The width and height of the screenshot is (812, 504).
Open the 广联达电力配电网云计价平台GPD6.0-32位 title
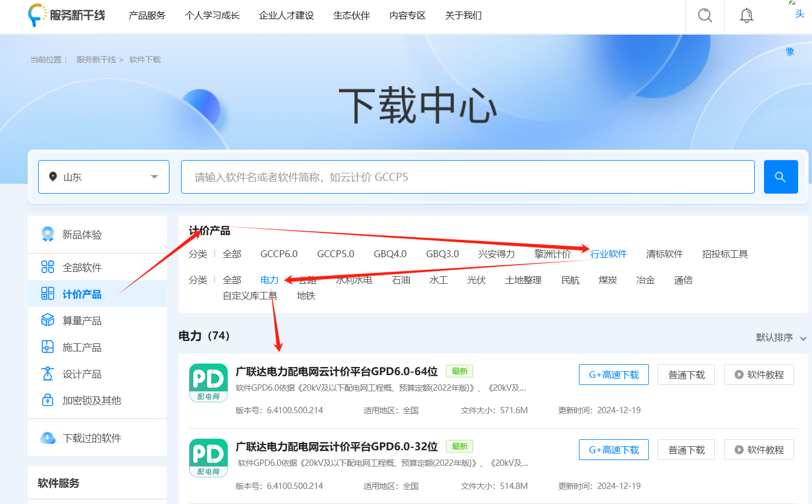337,446
